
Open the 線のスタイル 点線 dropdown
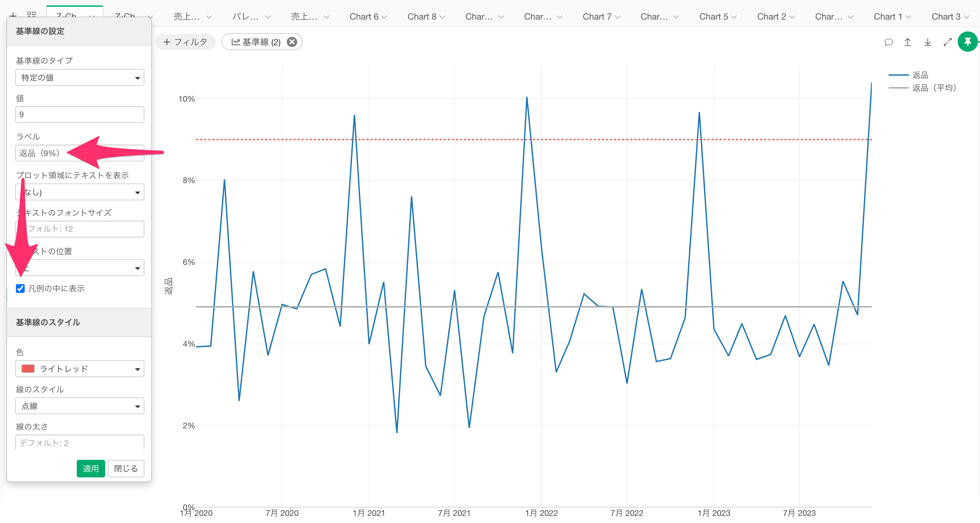[79, 406]
